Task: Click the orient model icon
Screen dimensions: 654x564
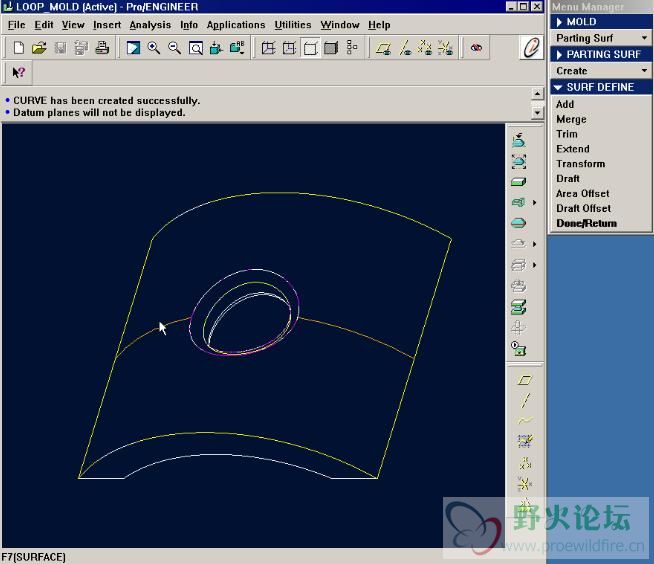Action: tap(216, 48)
